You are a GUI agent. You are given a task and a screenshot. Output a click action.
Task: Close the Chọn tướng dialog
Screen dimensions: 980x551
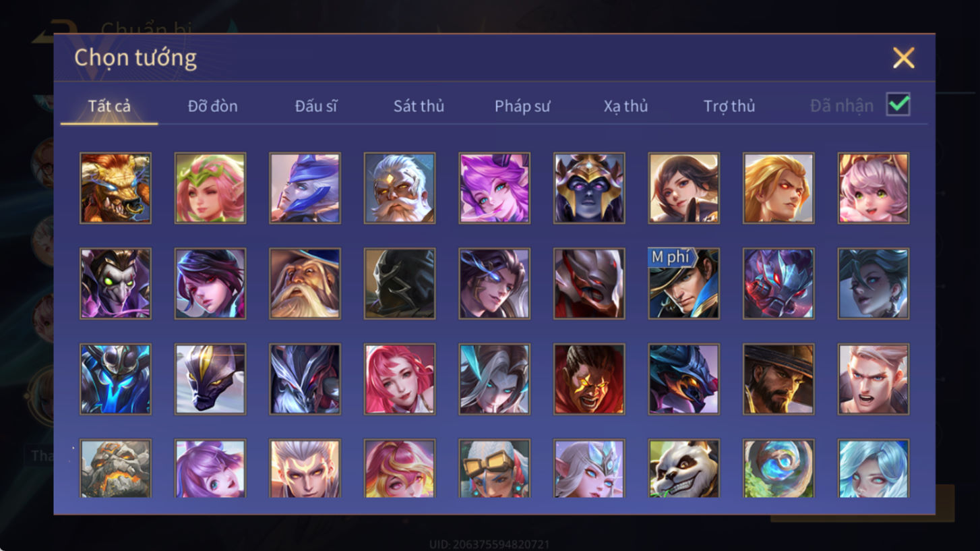tap(903, 58)
